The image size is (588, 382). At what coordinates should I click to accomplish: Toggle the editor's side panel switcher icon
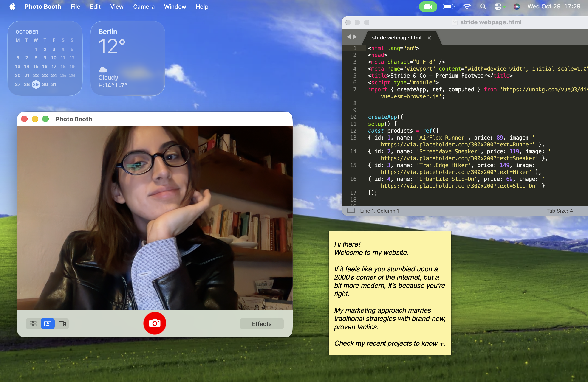[x=351, y=211]
